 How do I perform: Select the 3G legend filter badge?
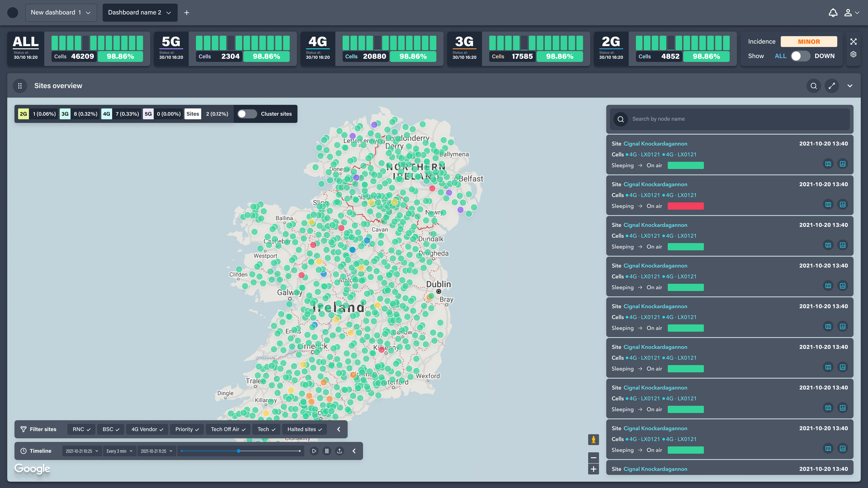(x=65, y=114)
